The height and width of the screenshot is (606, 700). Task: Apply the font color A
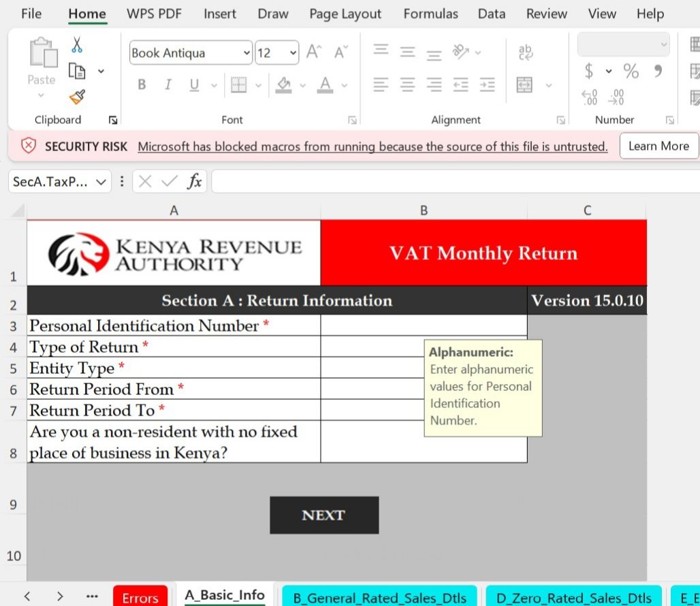click(325, 84)
